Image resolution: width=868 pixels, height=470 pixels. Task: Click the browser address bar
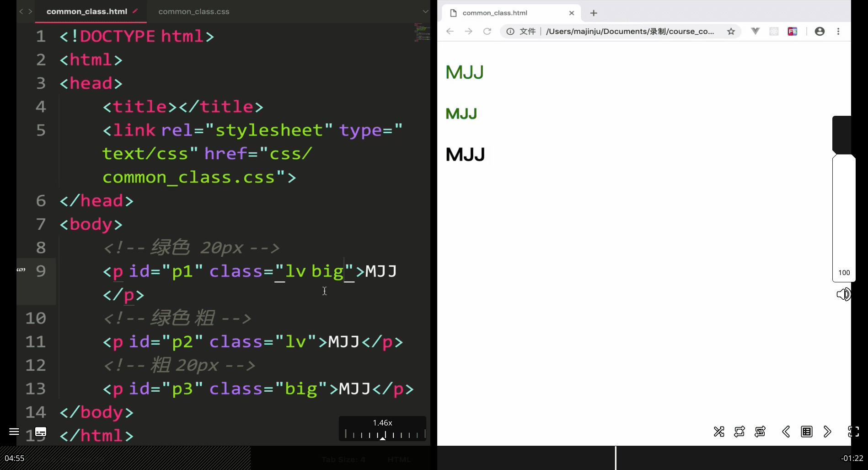[621, 31]
